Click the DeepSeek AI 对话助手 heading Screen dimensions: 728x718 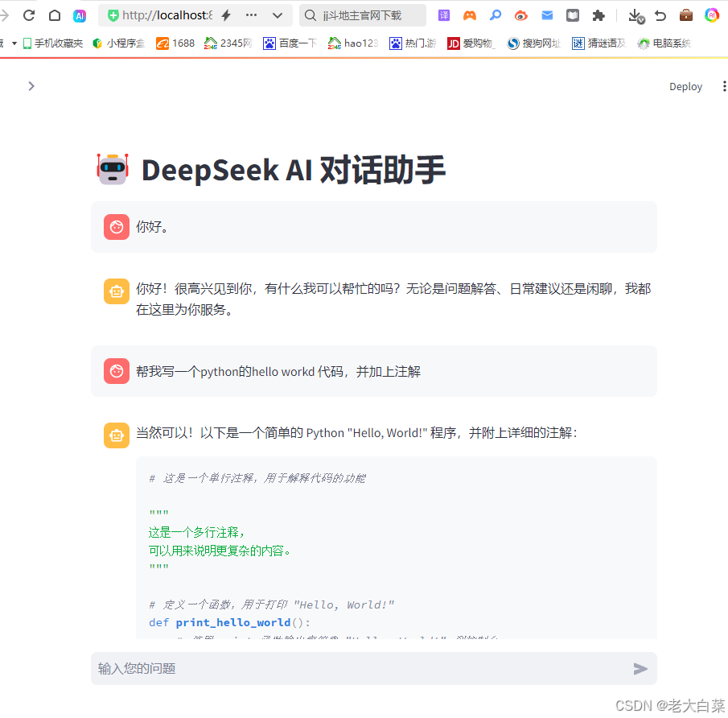[294, 170]
